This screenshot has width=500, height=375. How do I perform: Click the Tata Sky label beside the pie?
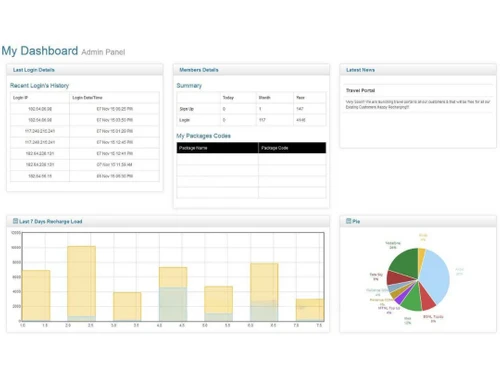click(x=376, y=277)
